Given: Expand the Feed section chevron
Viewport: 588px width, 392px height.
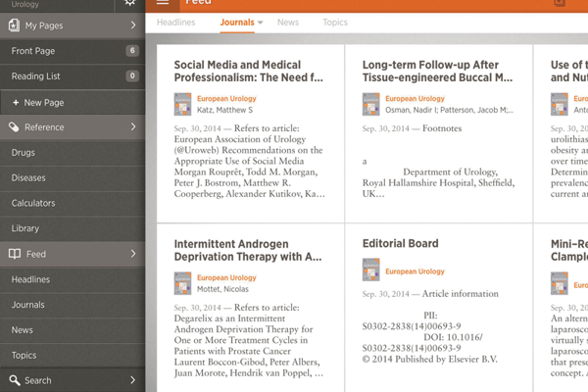Looking at the screenshot, I should [x=133, y=254].
